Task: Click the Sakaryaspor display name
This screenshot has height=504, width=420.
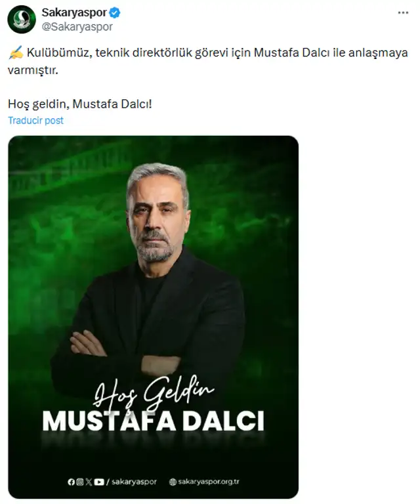Action: (x=74, y=12)
